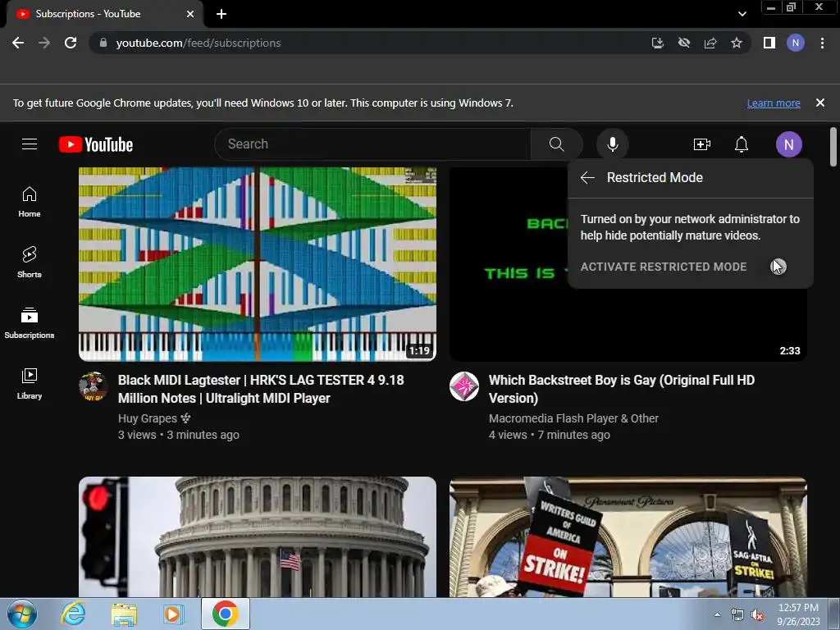Open the YouTube hamburger guide menu
Viewport: 840px width, 630px height.
[30, 144]
